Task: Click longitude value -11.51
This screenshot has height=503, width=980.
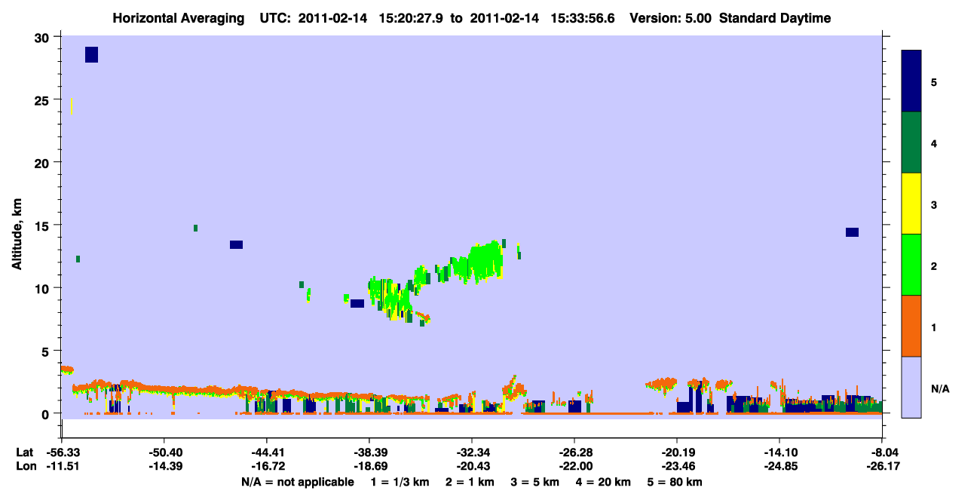Action: [x=62, y=466]
